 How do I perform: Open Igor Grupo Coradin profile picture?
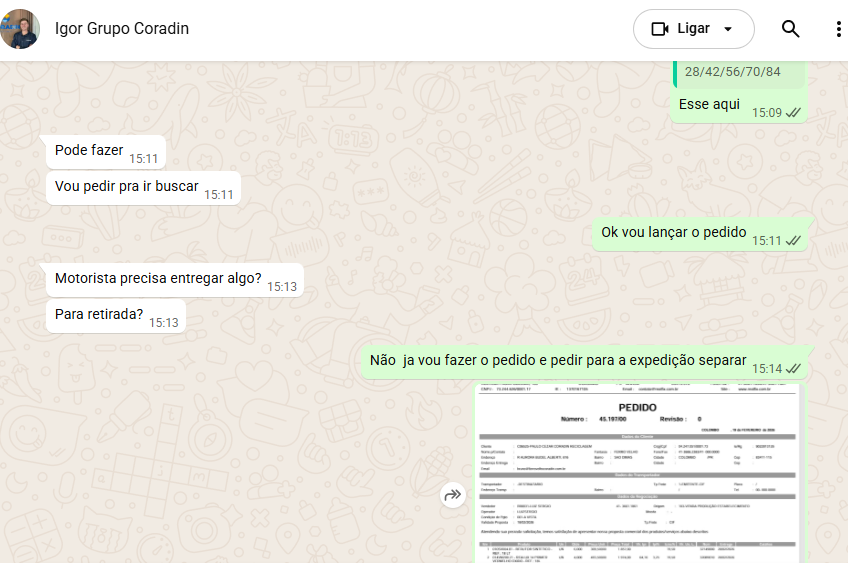(19, 29)
